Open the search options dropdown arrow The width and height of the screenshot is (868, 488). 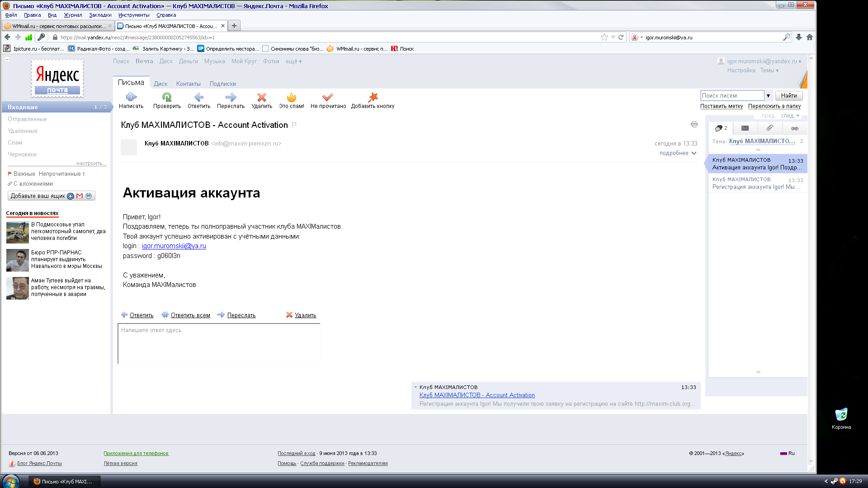(768, 96)
